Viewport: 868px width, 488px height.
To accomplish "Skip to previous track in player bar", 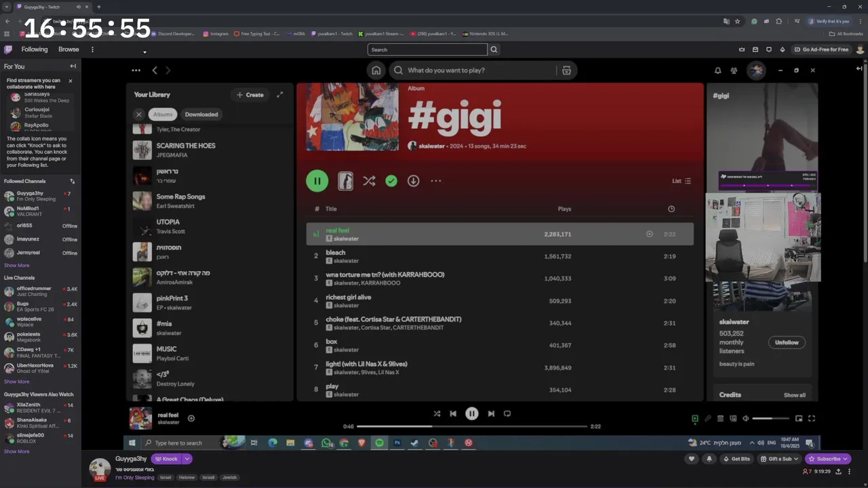I will click(x=453, y=413).
